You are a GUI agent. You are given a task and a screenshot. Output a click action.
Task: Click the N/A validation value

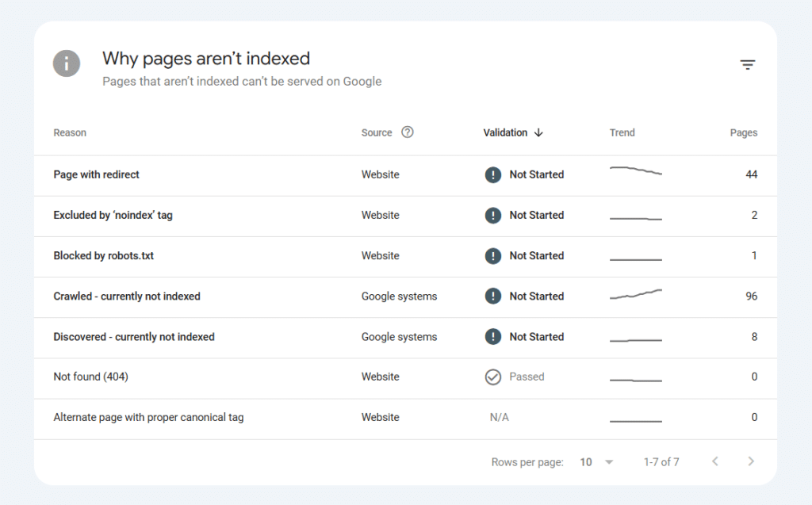pyautogui.click(x=500, y=417)
